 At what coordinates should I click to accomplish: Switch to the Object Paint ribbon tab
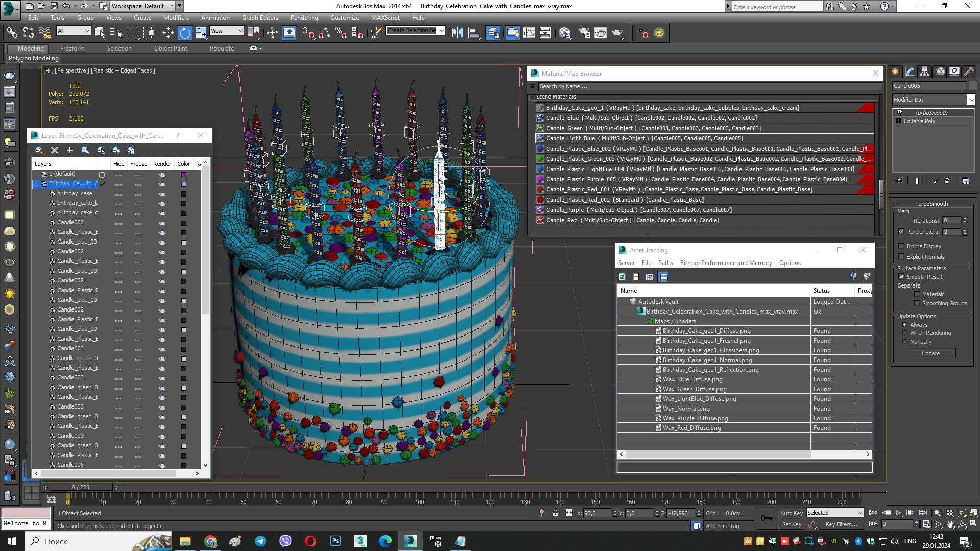pyautogui.click(x=171, y=49)
